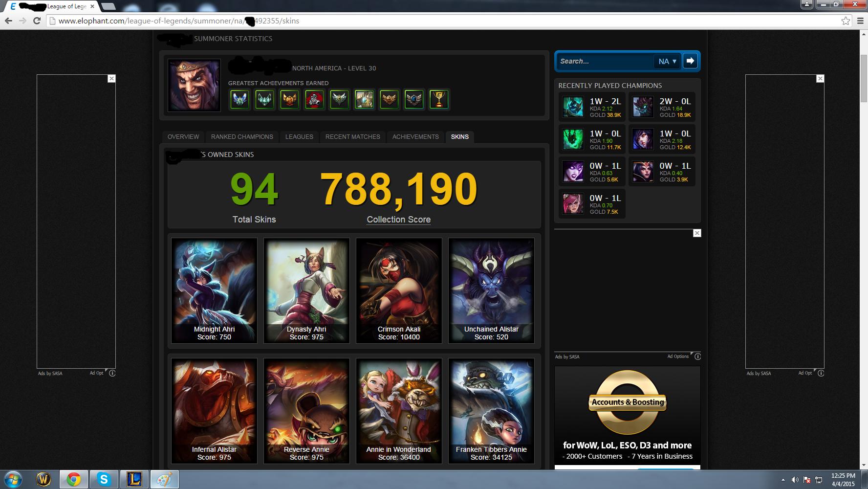Click the Infernal Alistar skin thumbnail
Screen dimensions: 868x489
(214, 411)
